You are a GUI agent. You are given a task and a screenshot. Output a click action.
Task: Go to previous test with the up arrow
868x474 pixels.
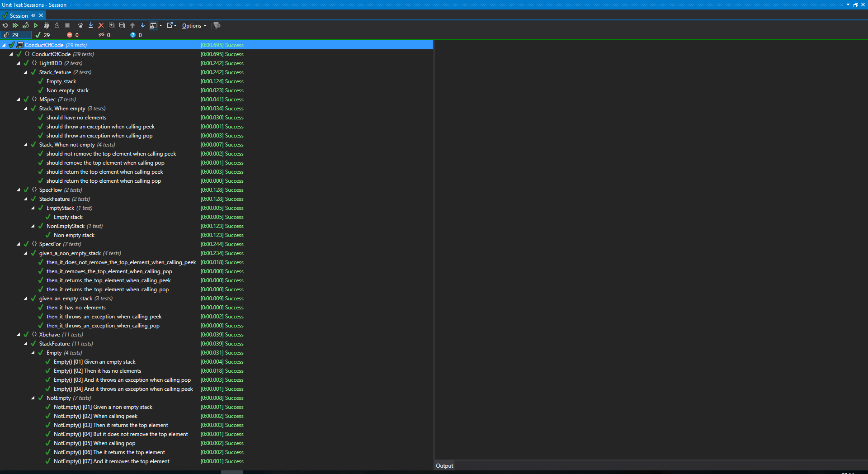pyautogui.click(x=132, y=26)
